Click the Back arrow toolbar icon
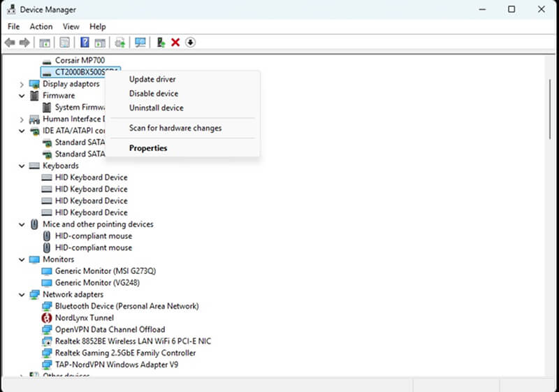 click(10, 43)
